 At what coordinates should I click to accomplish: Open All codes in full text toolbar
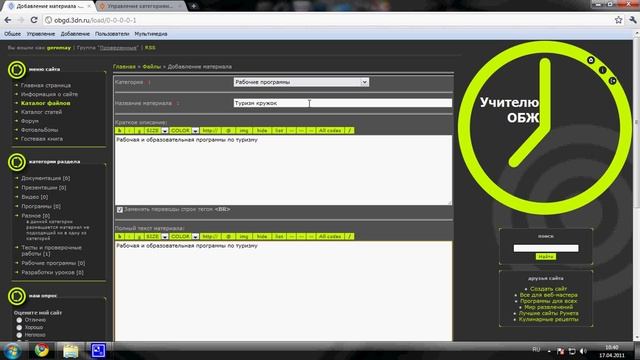point(330,237)
